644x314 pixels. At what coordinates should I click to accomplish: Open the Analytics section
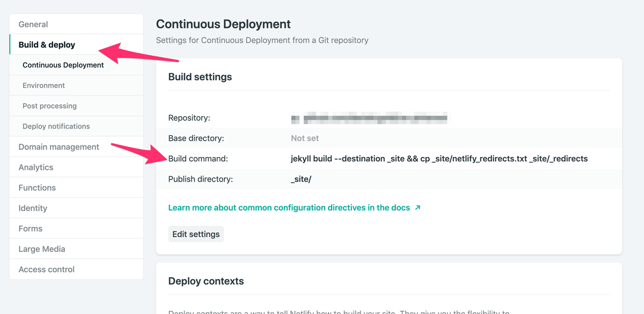pyautogui.click(x=36, y=167)
